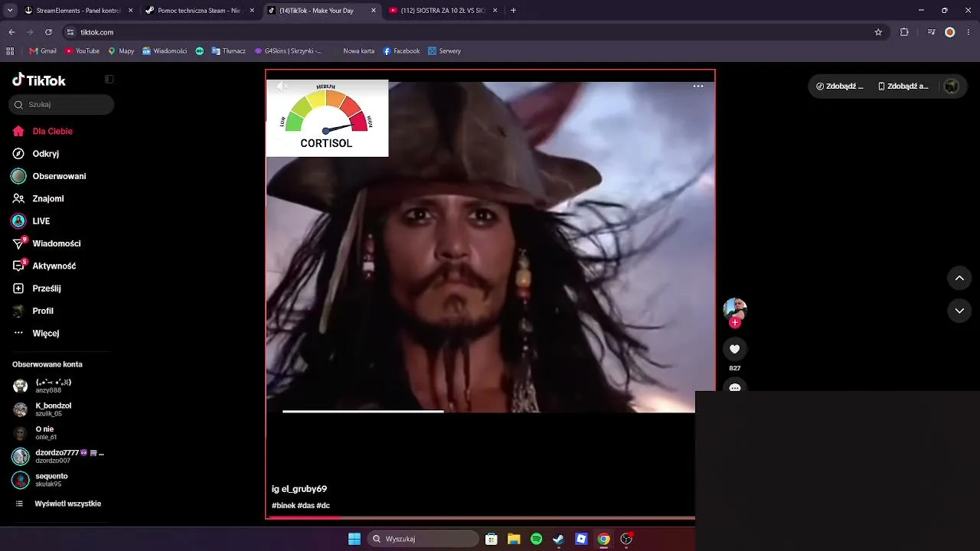Open the Gmail bookmark

click(x=43, y=51)
